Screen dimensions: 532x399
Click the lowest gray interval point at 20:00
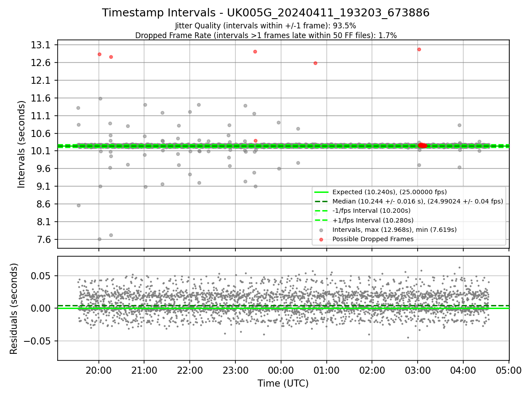99,239
